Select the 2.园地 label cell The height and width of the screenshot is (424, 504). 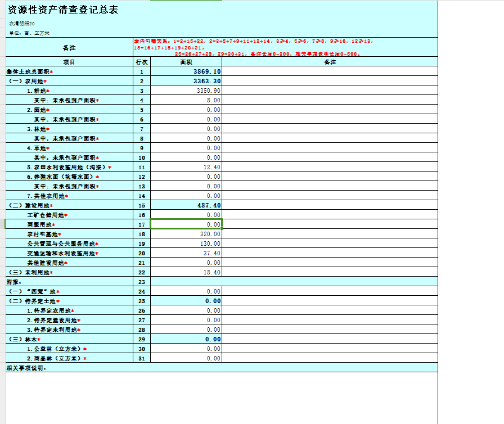(69, 110)
